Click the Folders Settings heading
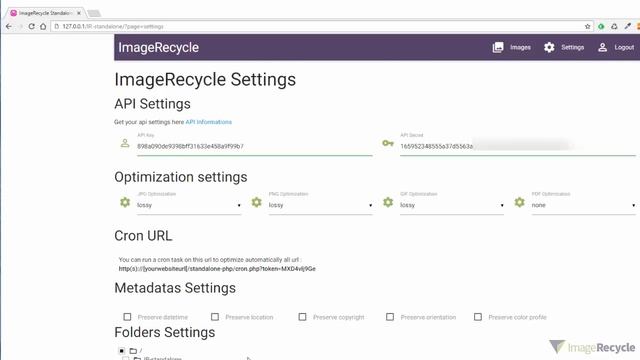The width and height of the screenshot is (640, 360). click(x=164, y=332)
